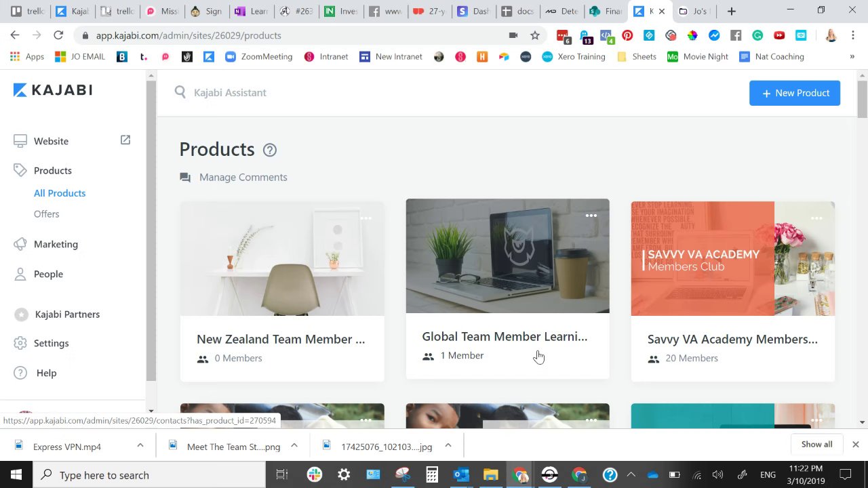The image size is (868, 488).
Task: Click the Products tag icon
Action: coord(20,170)
